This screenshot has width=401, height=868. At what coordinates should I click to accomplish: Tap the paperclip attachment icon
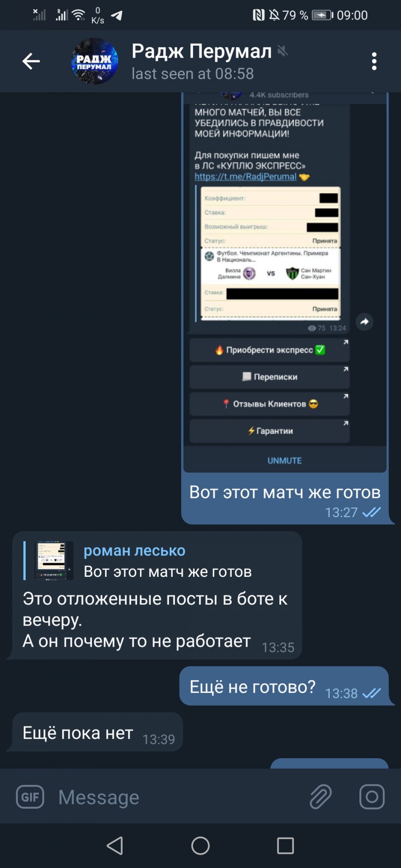click(320, 797)
